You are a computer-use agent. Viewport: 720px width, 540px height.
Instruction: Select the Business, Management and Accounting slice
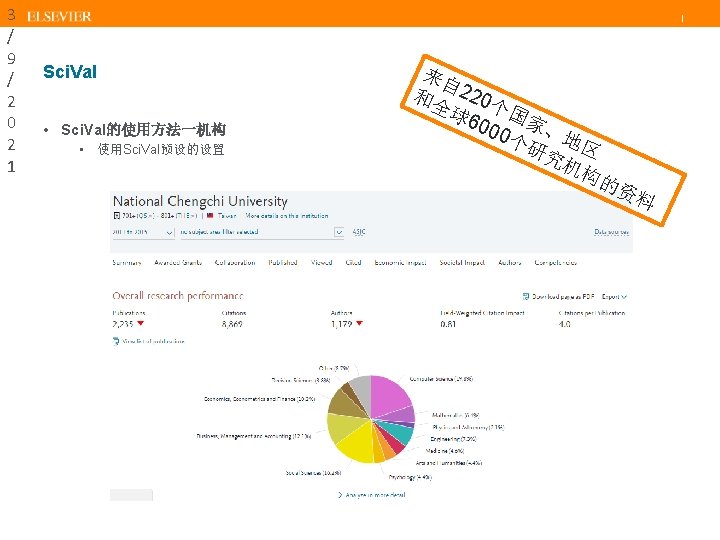point(345,427)
